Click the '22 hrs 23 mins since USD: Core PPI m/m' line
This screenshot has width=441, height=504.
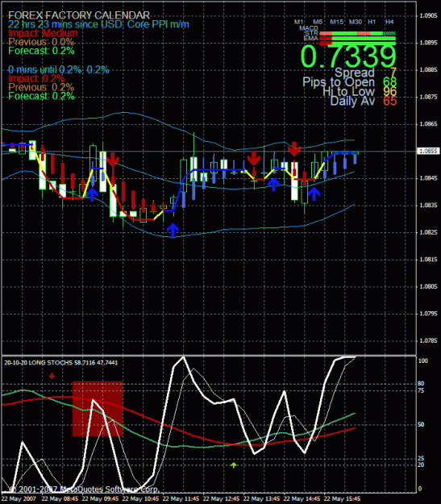click(x=98, y=24)
